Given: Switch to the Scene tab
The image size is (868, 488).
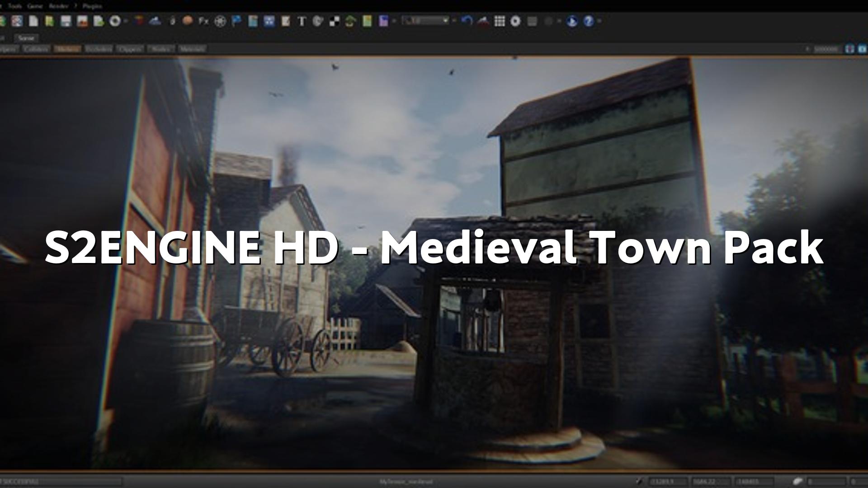Looking at the screenshot, I should pos(26,38).
